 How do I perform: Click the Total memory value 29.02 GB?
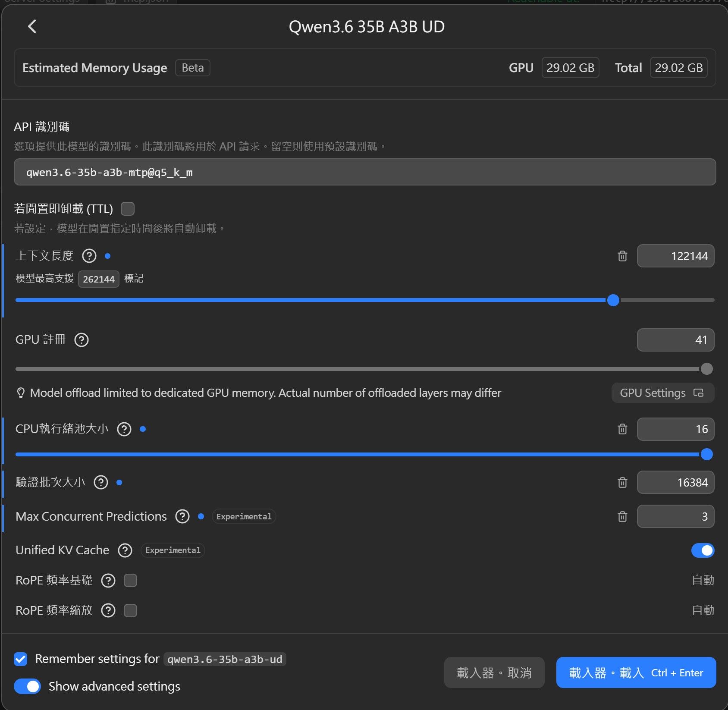click(678, 68)
